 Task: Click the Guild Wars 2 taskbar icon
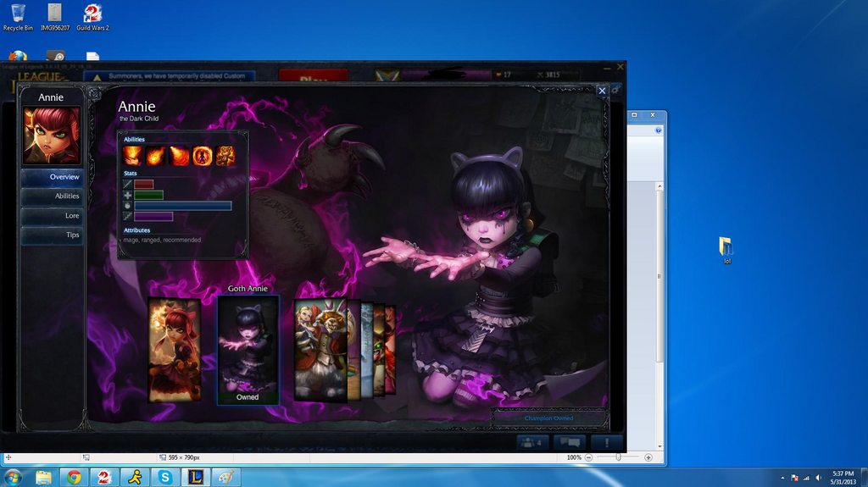(103, 477)
